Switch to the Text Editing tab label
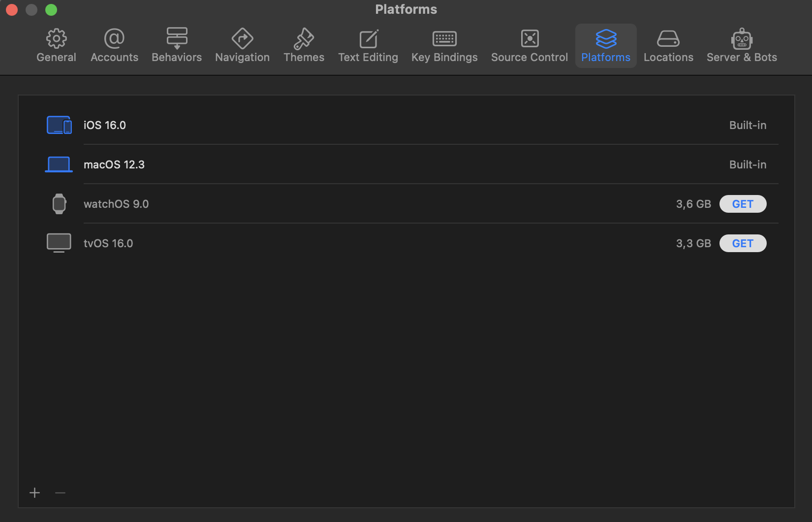This screenshot has height=522, width=812. [x=368, y=58]
